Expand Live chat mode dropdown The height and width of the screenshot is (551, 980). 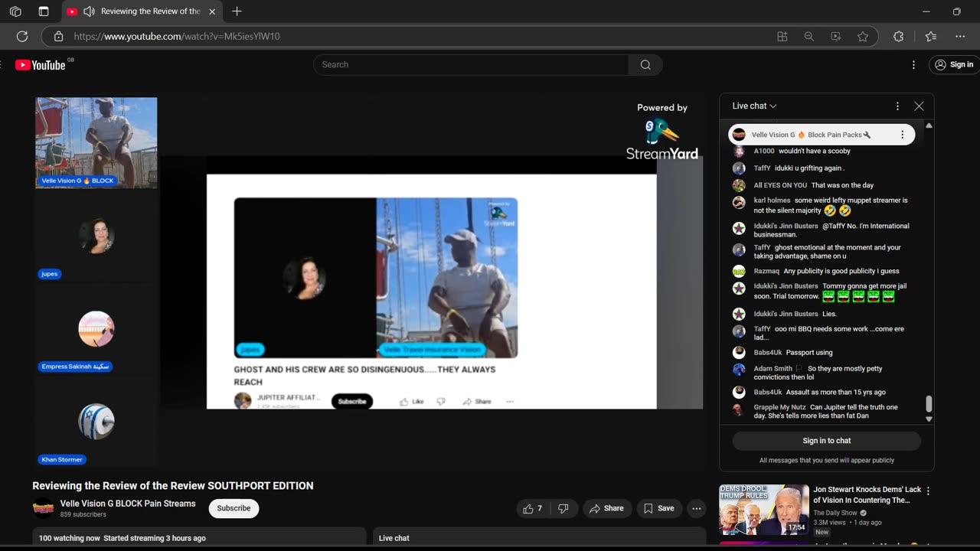coord(754,106)
